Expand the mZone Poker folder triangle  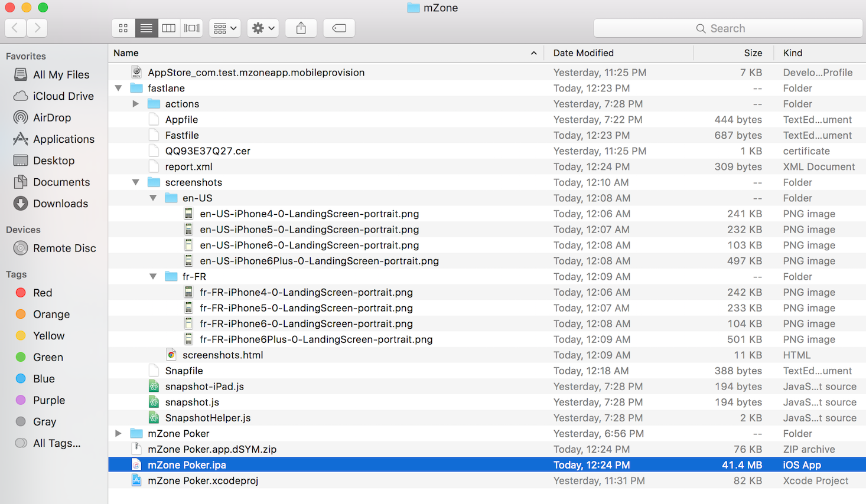point(119,434)
